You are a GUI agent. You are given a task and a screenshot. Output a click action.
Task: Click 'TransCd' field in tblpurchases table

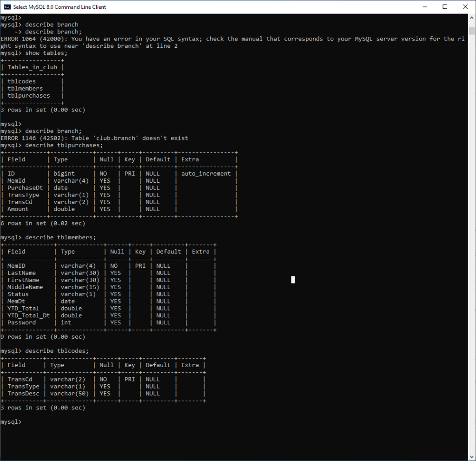click(x=20, y=202)
